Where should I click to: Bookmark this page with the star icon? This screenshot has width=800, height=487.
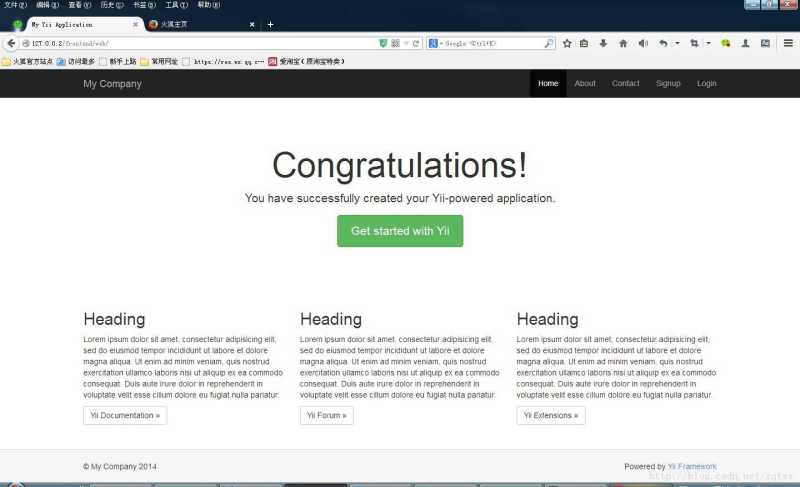pos(567,44)
